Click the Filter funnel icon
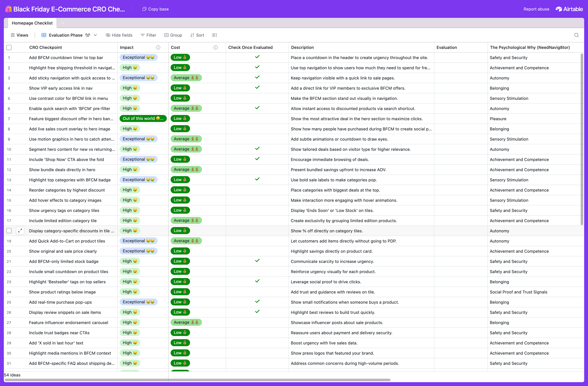The width and height of the screenshot is (588, 386). click(143, 35)
